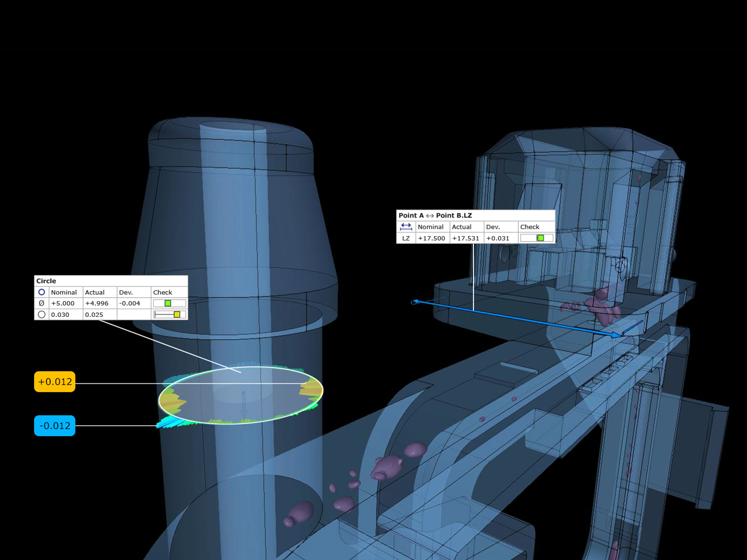The width and height of the screenshot is (747, 560).
Task: Click the downward arrow inside the circle plane
Action: coord(244,406)
